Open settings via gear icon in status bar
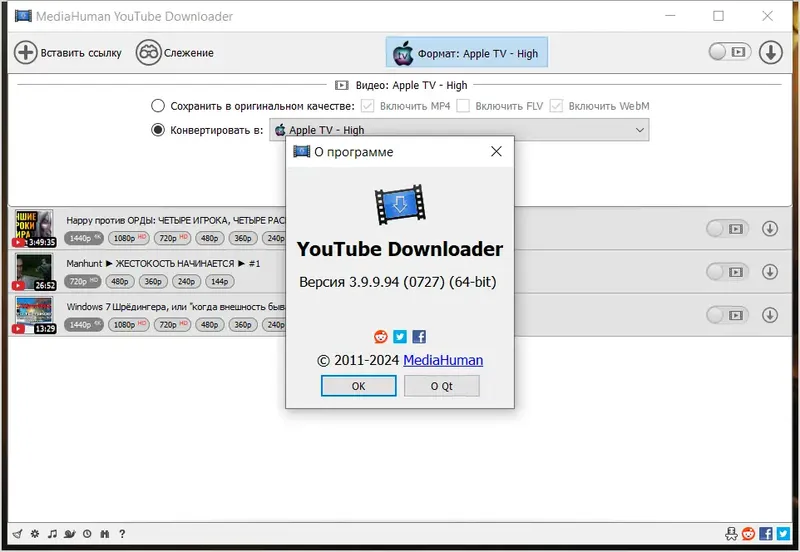This screenshot has height=552, width=800. click(35, 534)
